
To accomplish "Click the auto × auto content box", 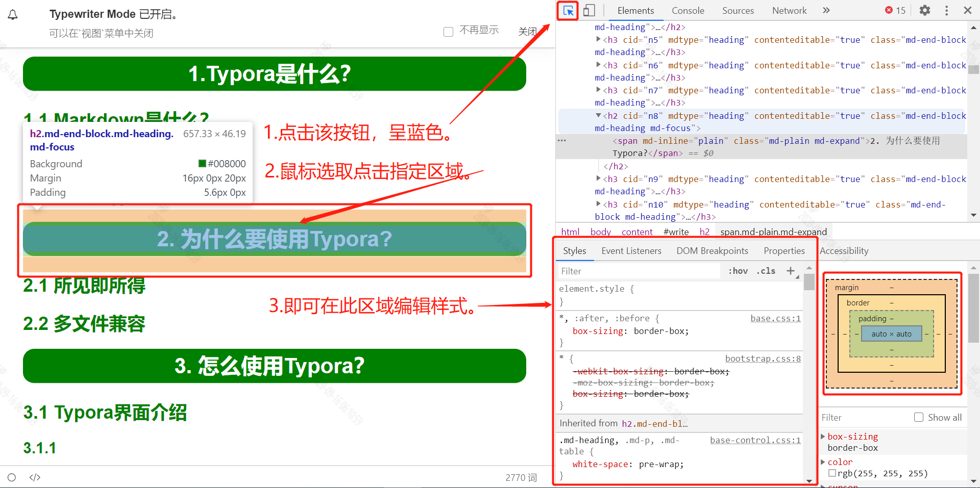I will [x=891, y=334].
